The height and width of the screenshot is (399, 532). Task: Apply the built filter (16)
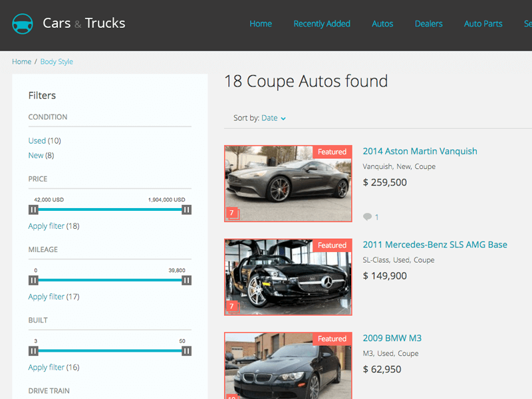46,368
